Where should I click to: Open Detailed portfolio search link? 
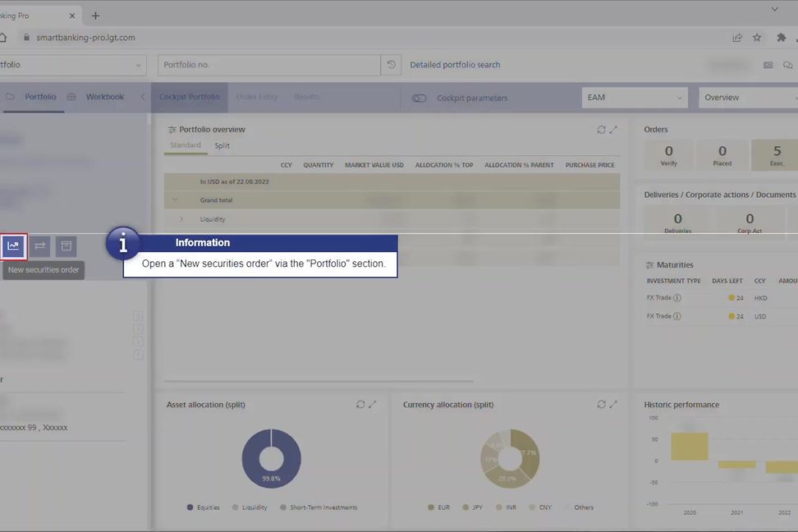pyautogui.click(x=455, y=65)
